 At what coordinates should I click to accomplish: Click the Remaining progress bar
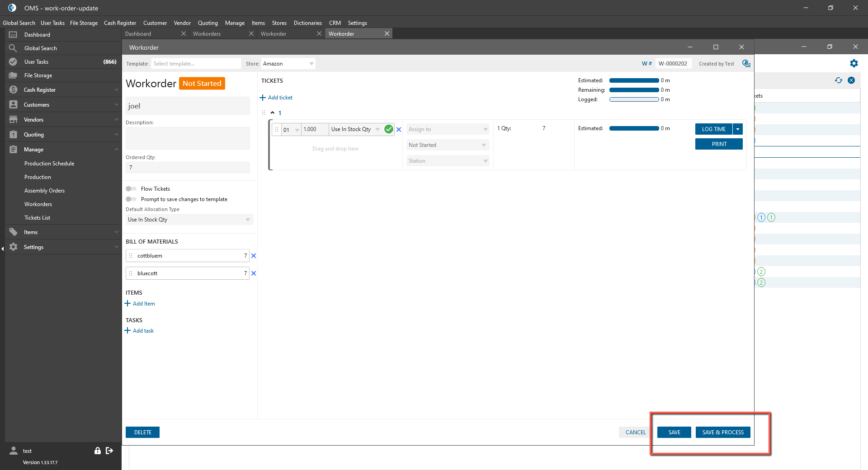click(x=634, y=90)
